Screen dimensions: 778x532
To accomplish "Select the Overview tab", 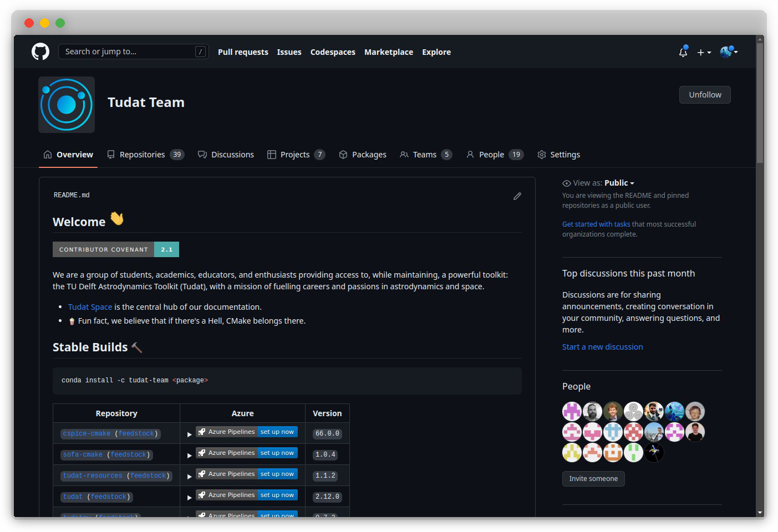I will coord(68,155).
